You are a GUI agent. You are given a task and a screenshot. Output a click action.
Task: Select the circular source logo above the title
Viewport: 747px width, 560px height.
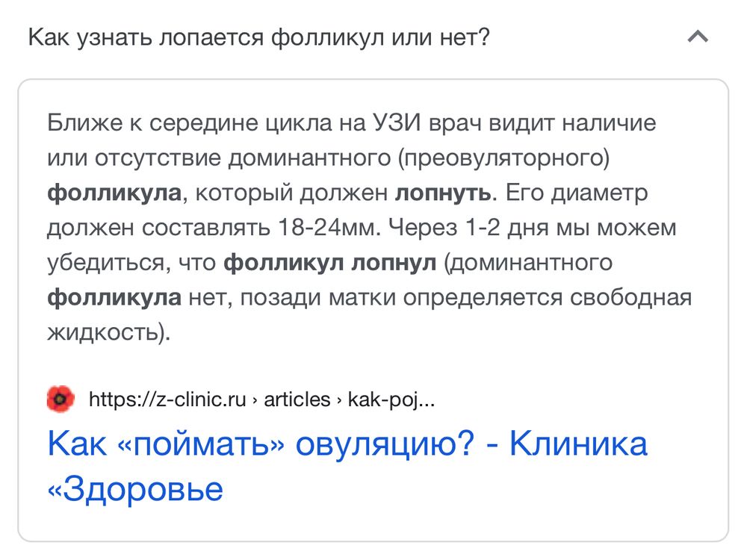click(x=60, y=399)
